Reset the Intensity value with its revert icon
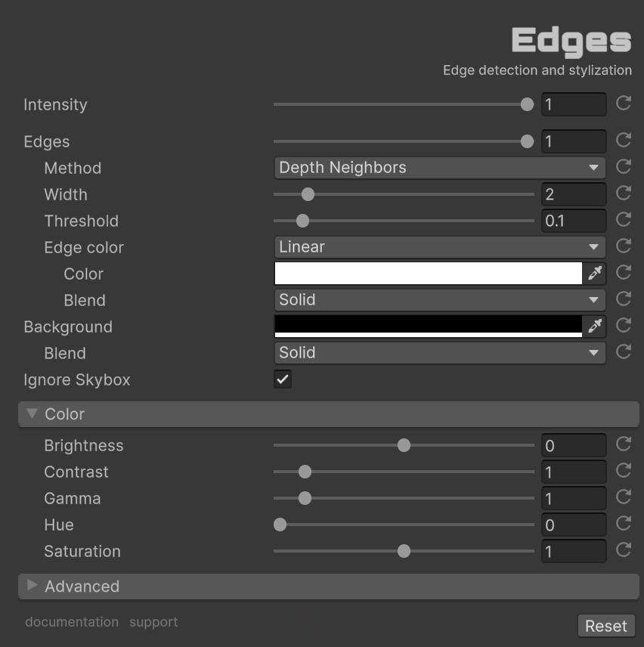 coord(624,104)
